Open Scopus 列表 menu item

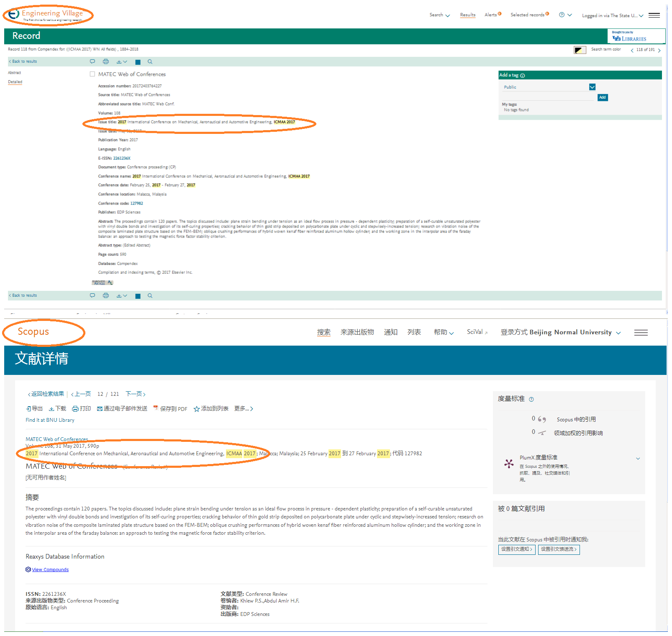click(x=414, y=332)
